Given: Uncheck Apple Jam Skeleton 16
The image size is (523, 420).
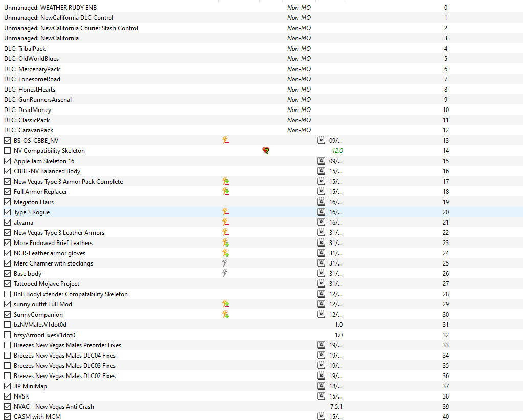Looking at the screenshot, I should click(7, 161).
